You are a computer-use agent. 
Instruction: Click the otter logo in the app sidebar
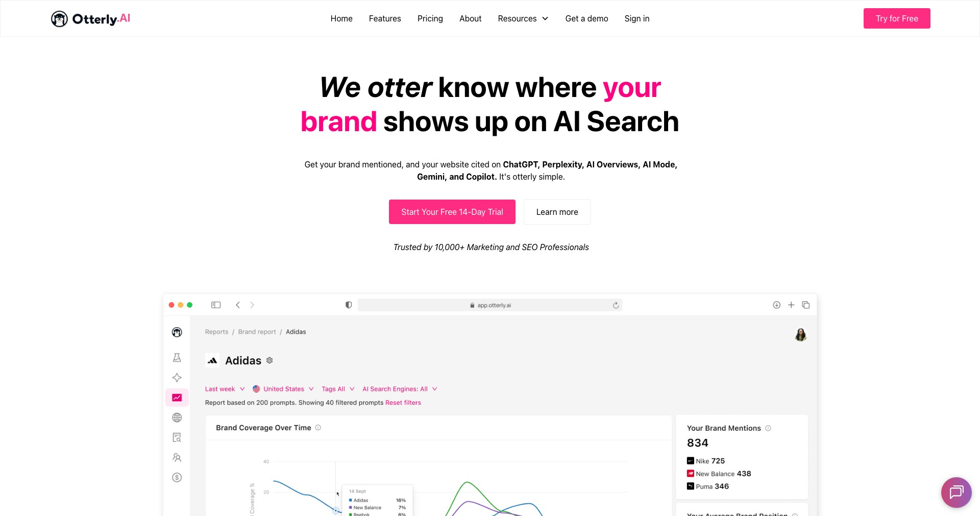(177, 332)
